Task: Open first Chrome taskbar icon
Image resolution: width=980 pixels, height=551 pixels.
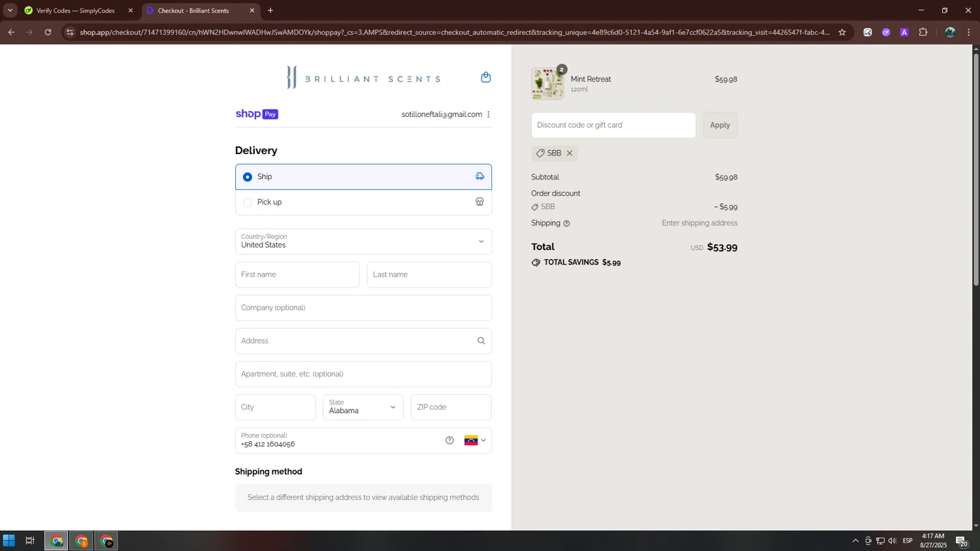Action: [x=56, y=541]
